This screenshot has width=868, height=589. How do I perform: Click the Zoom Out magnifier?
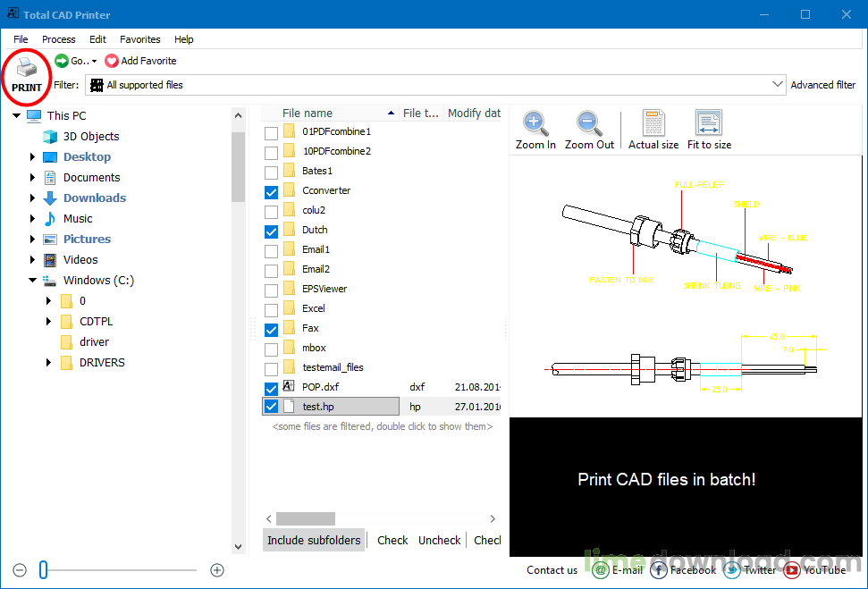pos(589,124)
